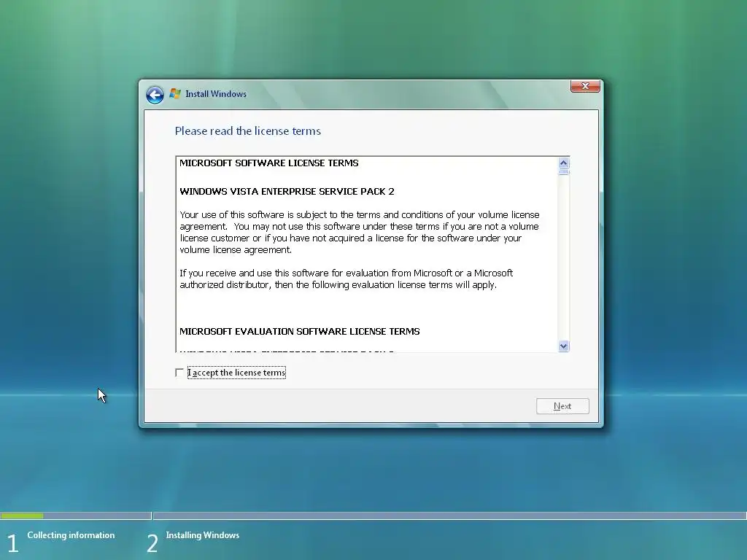
Task: Click the paragraph starting "If you receive and use"
Action: click(347, 279)
